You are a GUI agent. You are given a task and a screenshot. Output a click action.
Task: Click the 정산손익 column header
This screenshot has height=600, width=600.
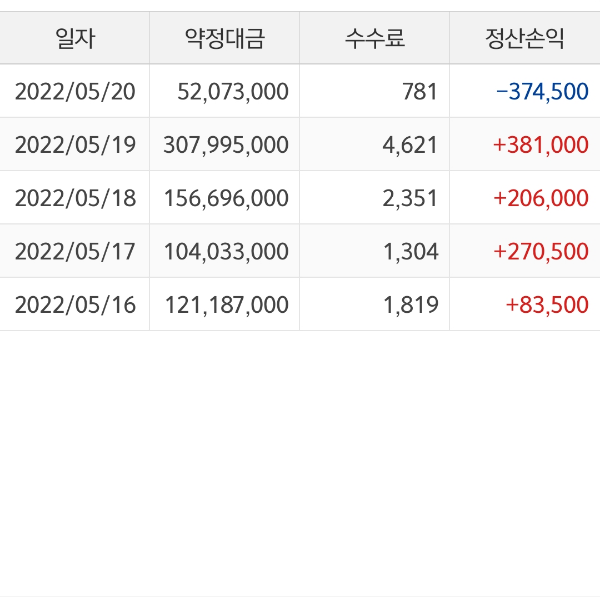pyautogui.click(x=525, y=40)
